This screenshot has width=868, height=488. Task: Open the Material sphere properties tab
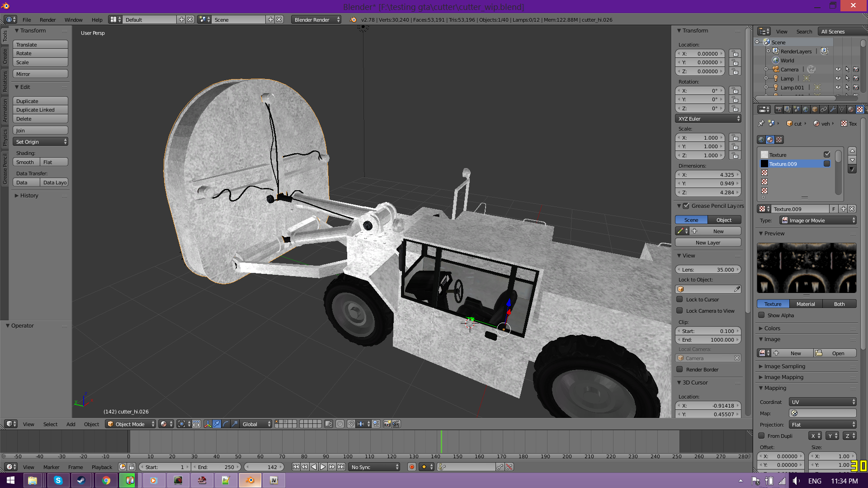click(851, 109)
